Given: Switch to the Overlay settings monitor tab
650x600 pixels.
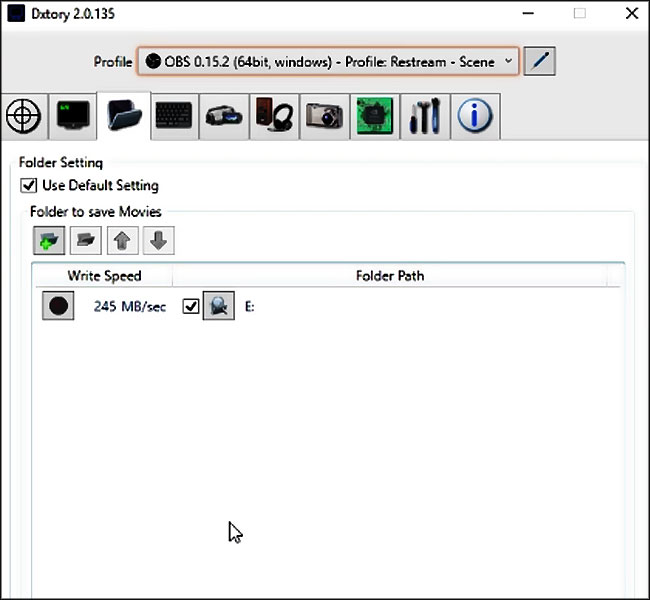Looking at the screenshot, I should click(x=73, y=116).
